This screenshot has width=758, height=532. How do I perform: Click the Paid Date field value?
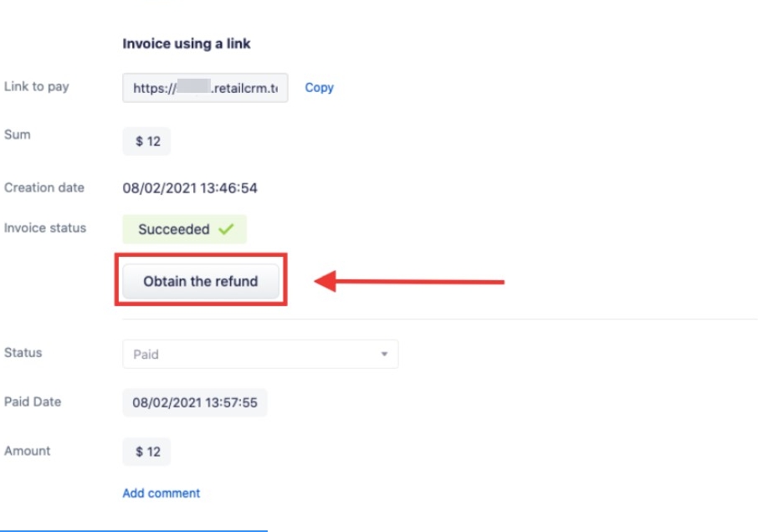click(x=194, y=402)
